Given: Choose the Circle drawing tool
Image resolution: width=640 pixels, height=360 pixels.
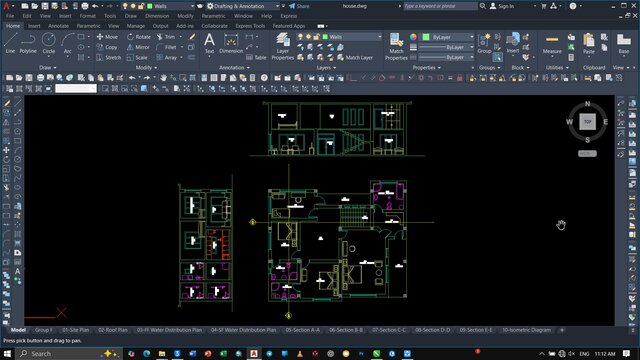Looking at the screenshot, I should click(49, 43).
